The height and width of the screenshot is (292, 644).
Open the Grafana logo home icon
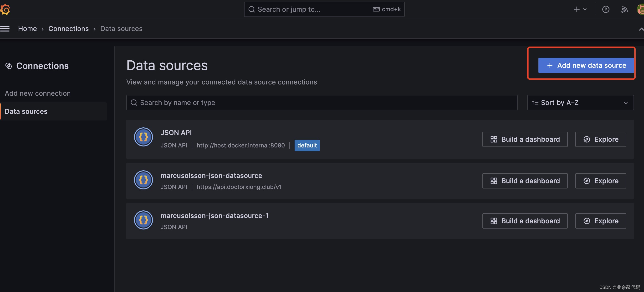tap(5, 9)
